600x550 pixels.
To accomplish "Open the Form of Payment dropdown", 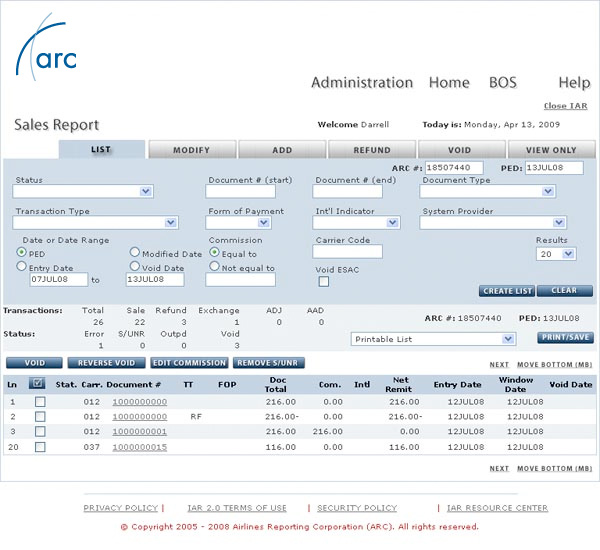I will click(239, 223).
